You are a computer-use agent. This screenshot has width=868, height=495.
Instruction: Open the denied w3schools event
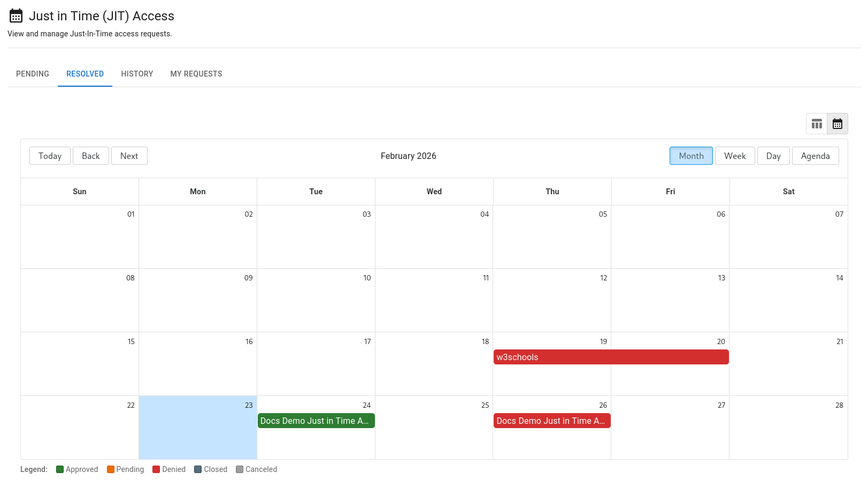[611, 357]
